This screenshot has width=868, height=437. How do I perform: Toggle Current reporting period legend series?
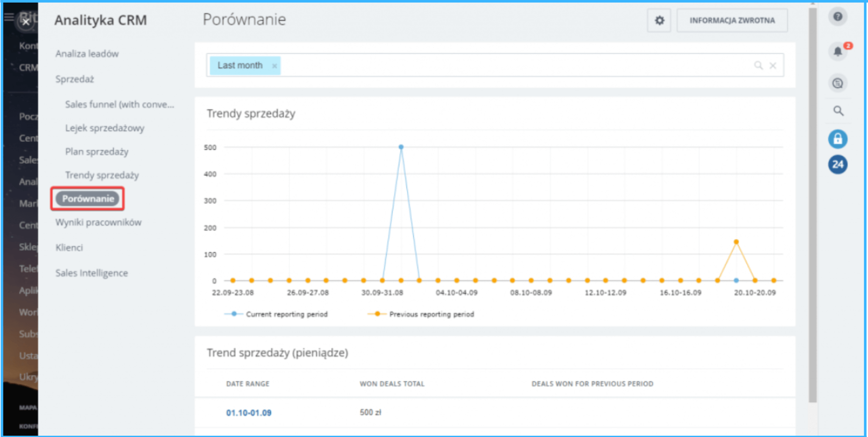pos(276,314)
